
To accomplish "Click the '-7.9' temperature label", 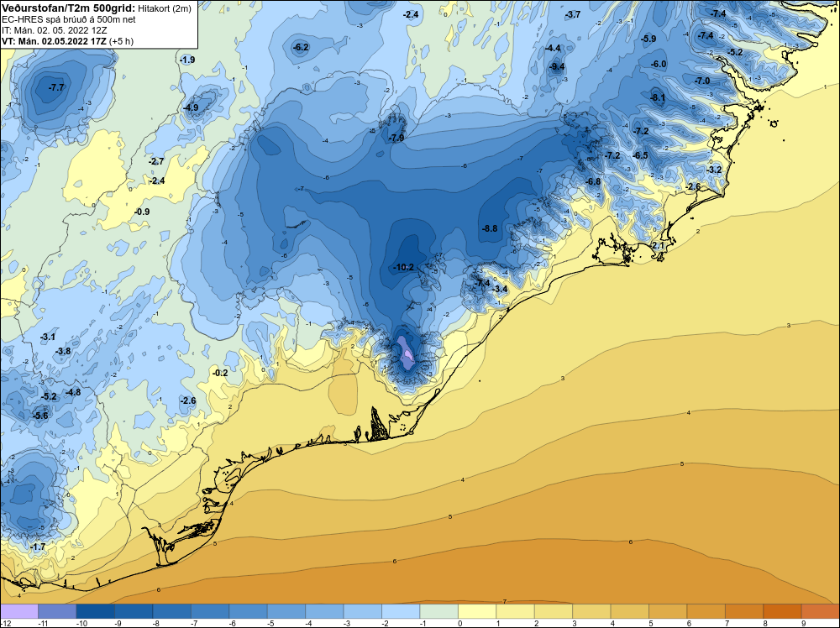I will pos(396,139).
